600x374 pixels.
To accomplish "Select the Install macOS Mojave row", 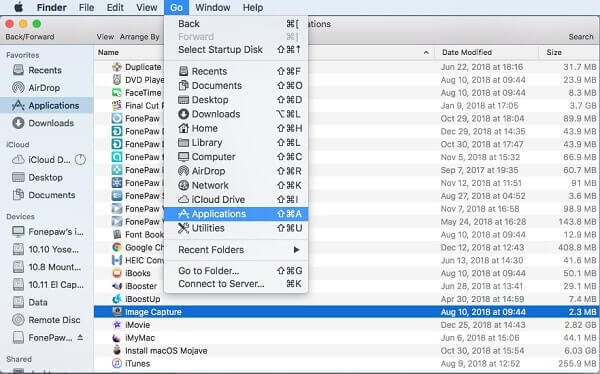I will click(x=347, y=351).
